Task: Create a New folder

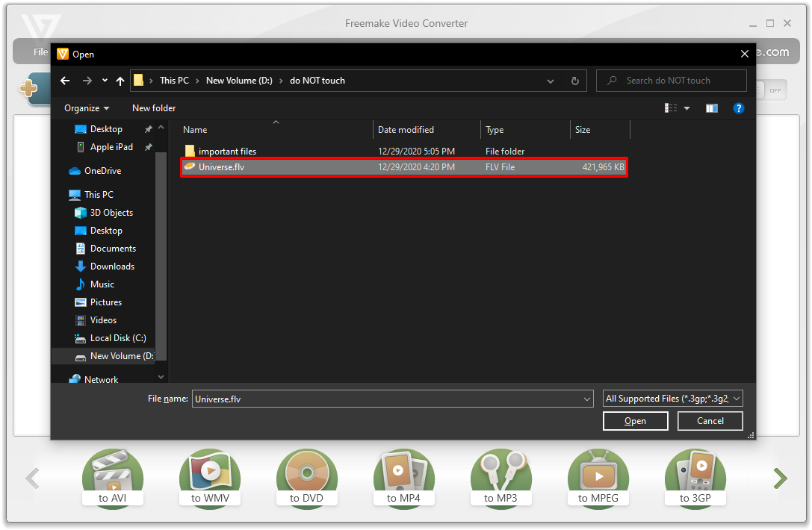Action: pyautogui.click(x=154, y=108)
